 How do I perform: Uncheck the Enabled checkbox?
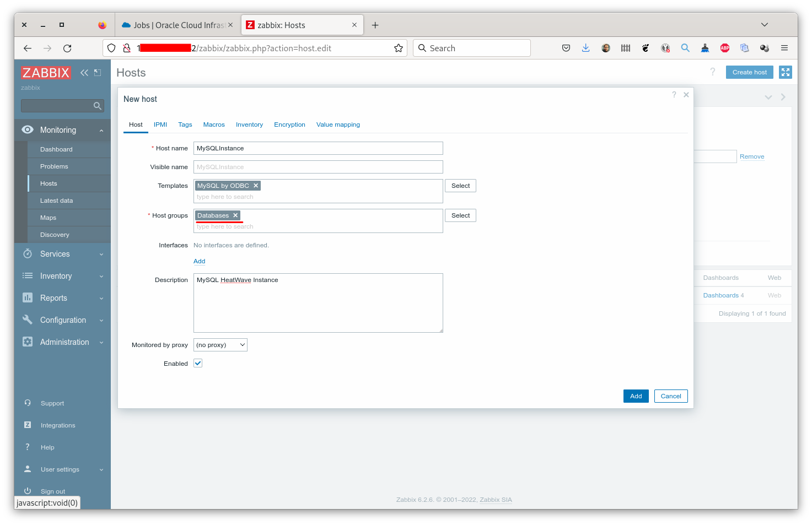[198, 363]
